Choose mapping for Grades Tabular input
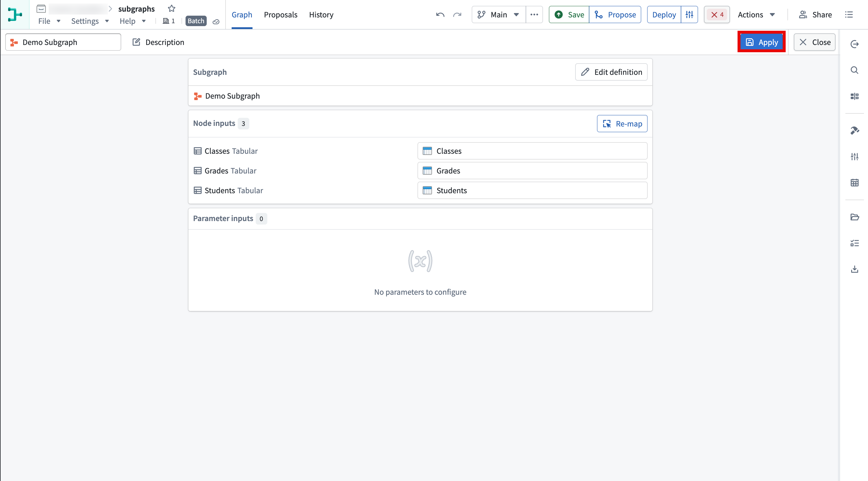Image resolution: width=868 pixels, height=481 pixels. [x=532, y=171]
